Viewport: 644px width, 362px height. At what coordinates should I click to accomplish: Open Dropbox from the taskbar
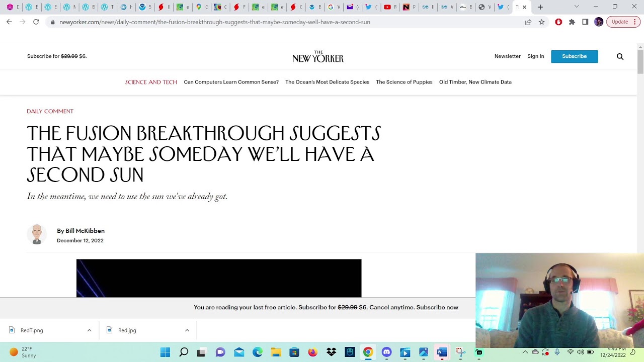tap(331, 352)
